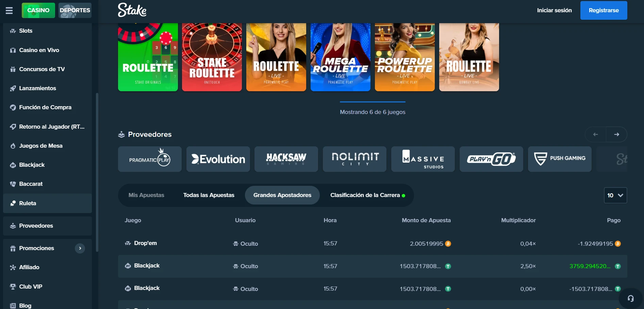Click the Stake logo
The width and height of the screenshot is (644, 309).
[132, 10]
